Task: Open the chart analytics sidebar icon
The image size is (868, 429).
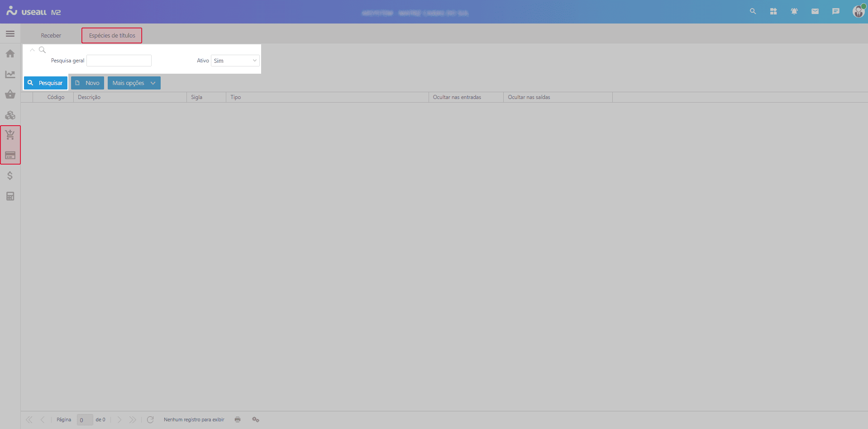Action: (10, 74)
